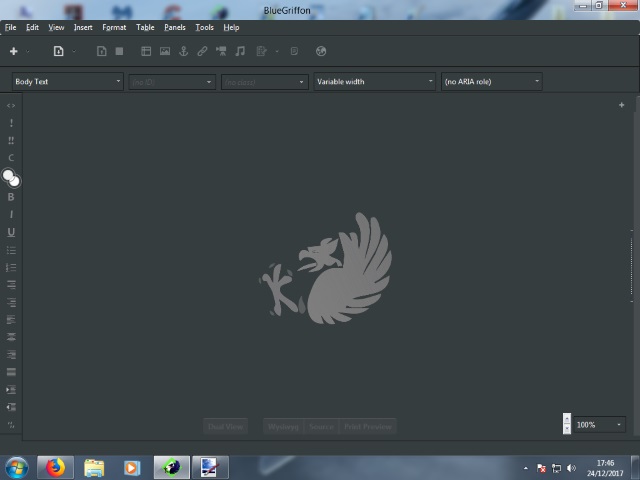This screenshot has height=480, width=640.
Task: Click the anchor icon in toolbar
Action: (183, 51)
